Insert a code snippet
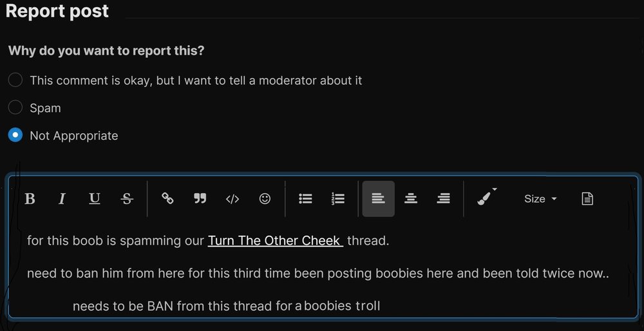 click(x=232, y=199)
